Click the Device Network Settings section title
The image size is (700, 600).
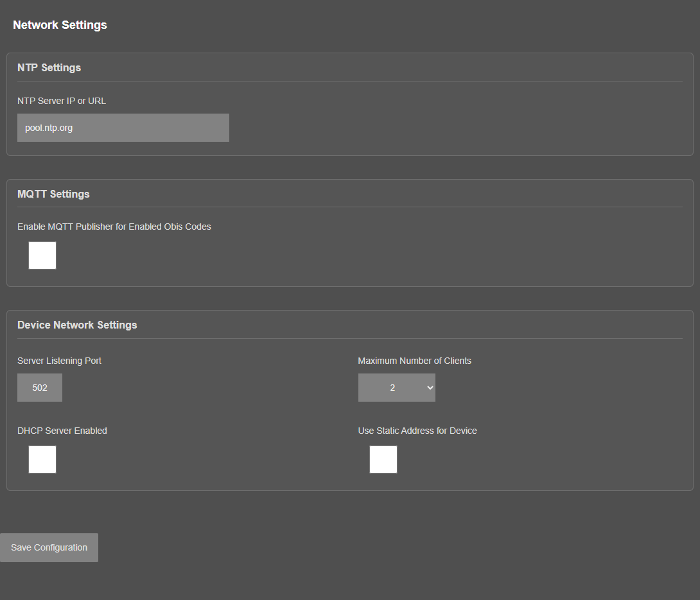(x=77, y=325)
